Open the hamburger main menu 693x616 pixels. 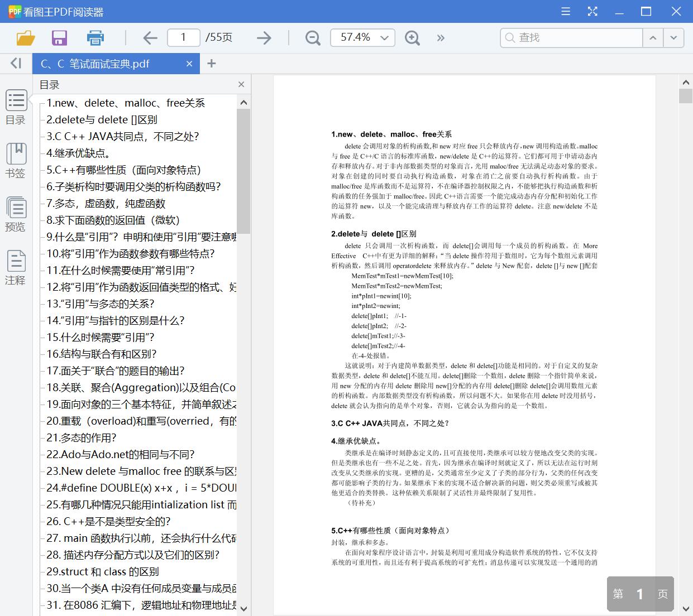click(x=565, y=11)
